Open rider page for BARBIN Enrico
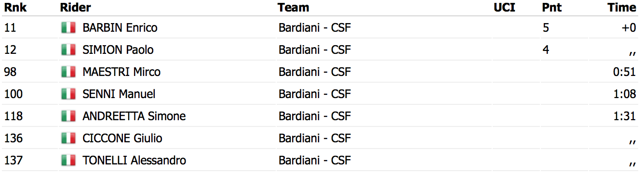Screen dimensions: 644x175 point(120,28)
